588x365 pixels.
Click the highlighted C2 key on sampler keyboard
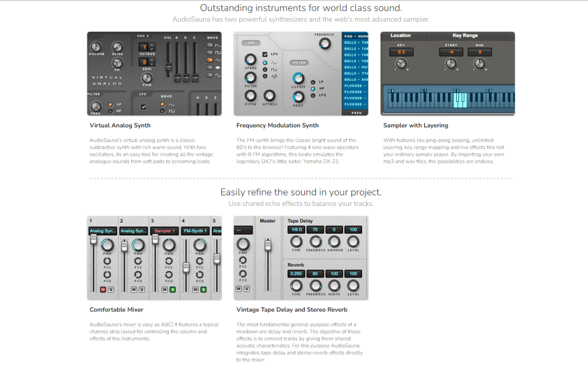click(x=460, y=101)
